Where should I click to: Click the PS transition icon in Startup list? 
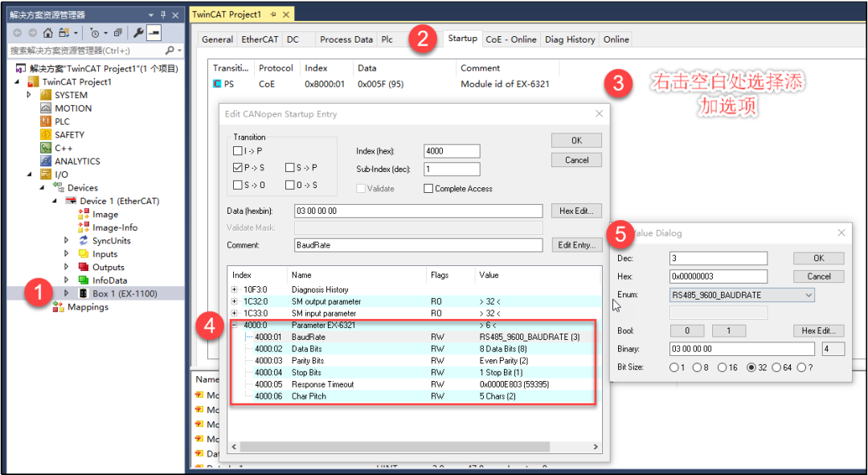(217, 84)
